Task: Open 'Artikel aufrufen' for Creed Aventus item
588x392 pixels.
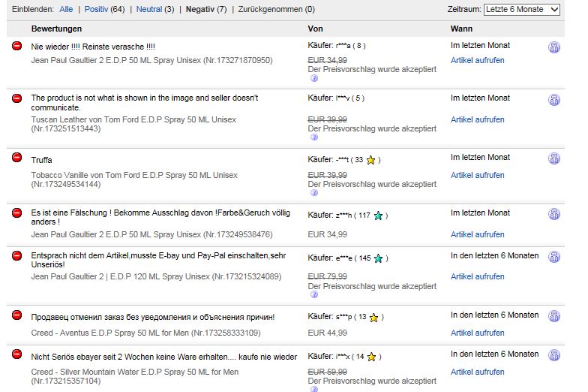Action: (x=477, y=333)
